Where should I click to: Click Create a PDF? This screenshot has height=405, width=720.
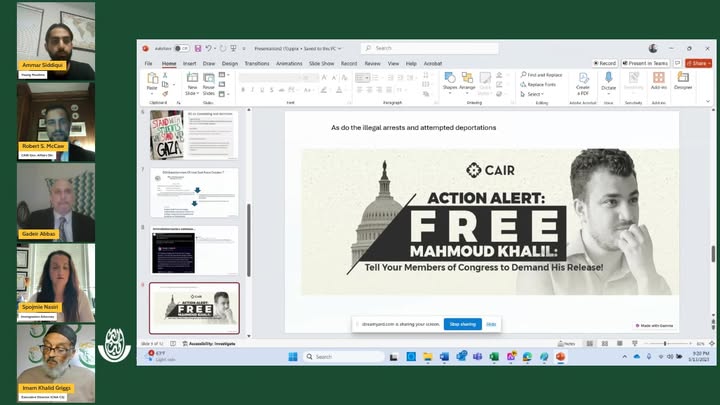pyautogui.click(x=583, y=84)
